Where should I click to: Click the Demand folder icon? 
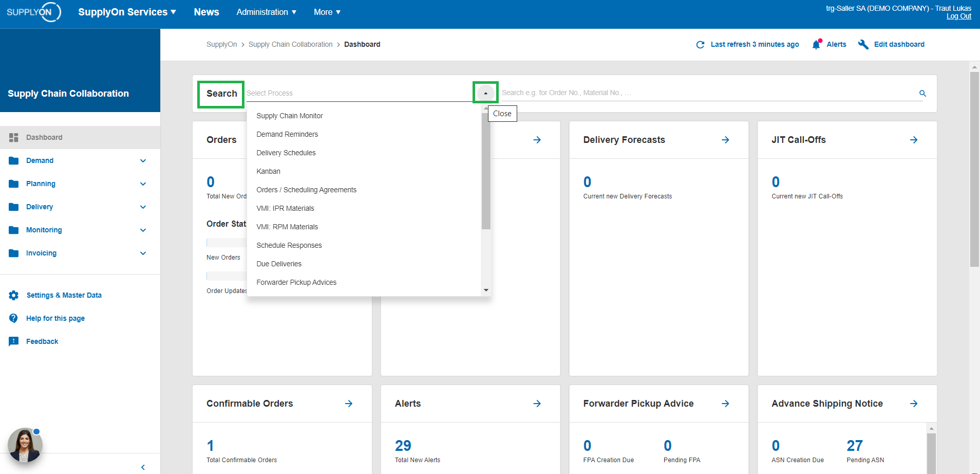[x=14, y=160]
